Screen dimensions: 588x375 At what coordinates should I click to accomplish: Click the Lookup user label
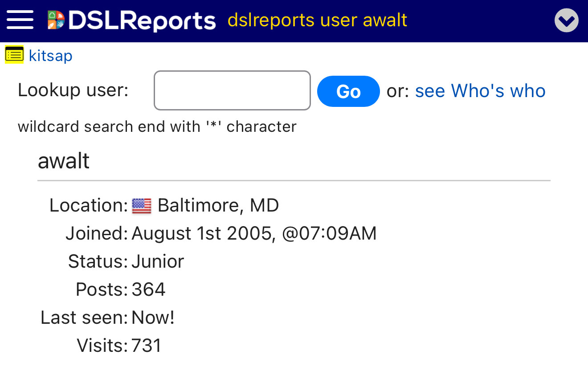pyautogui.click(x=73, y=90)
